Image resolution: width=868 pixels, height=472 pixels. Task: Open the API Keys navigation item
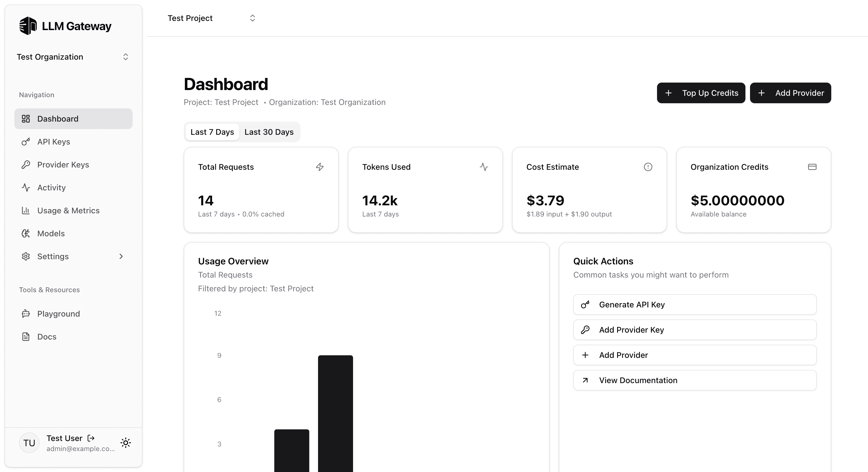coord(54,142)
